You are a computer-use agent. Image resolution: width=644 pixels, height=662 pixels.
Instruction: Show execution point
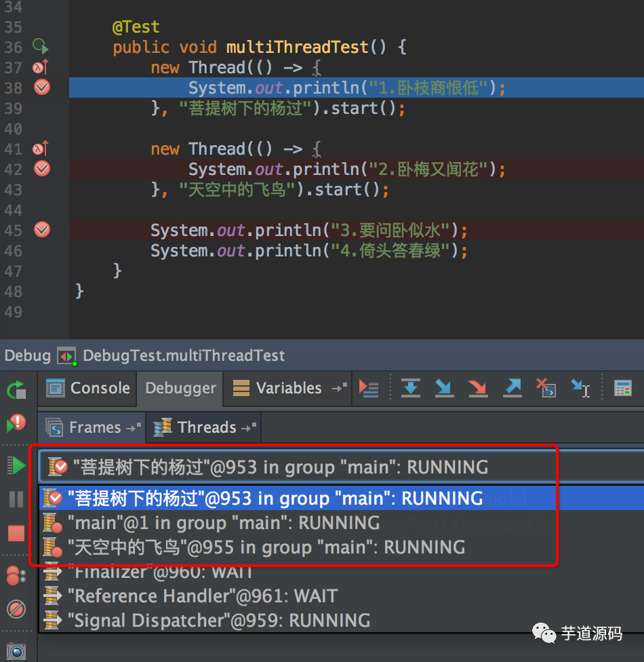tap(368, 388)
